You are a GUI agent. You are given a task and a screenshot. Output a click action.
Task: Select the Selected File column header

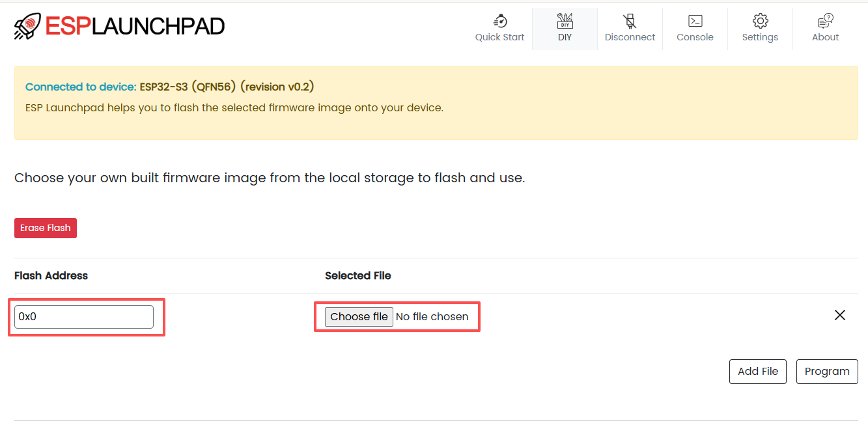point(358,276)
